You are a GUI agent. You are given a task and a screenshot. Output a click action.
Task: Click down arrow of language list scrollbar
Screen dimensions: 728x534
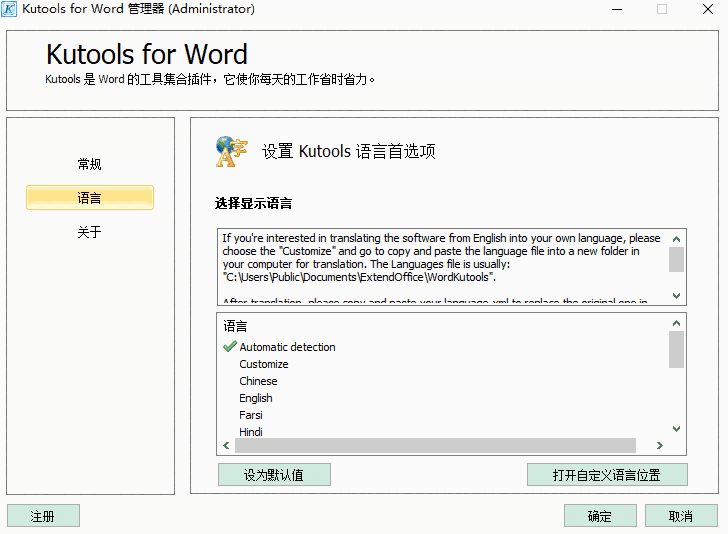(x=677, y=428)
